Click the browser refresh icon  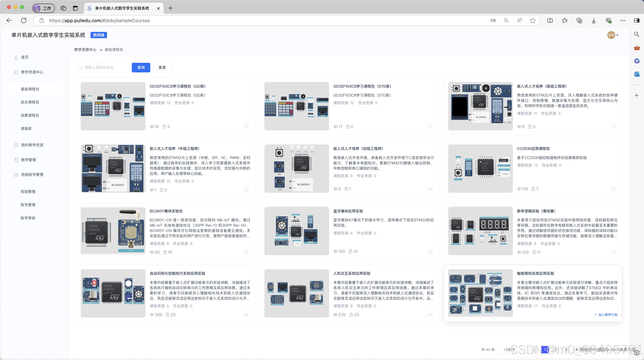[24, 20]
